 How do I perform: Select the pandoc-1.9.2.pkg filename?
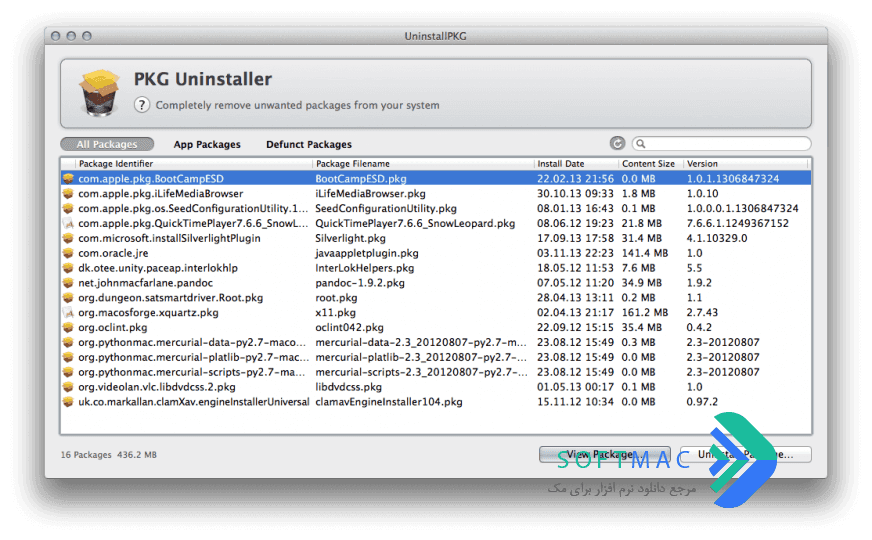point(360,283)
